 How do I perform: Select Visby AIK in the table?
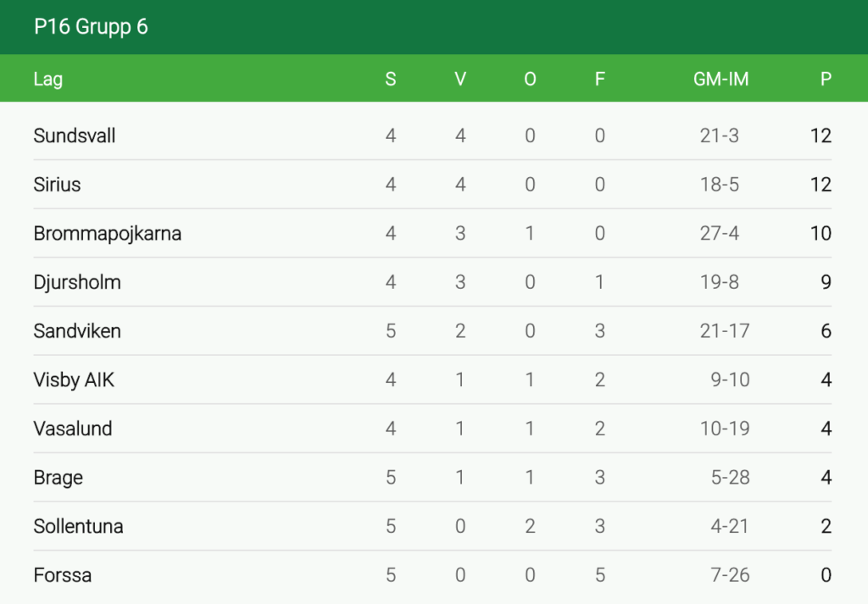click(x=74, y=380)
